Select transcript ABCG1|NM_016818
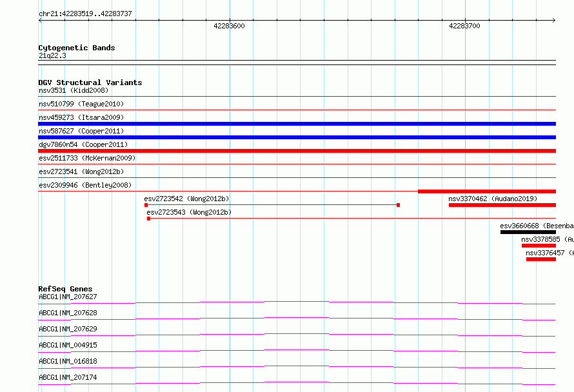This screenshot has width=574, height=392. (x=68, y=361)
